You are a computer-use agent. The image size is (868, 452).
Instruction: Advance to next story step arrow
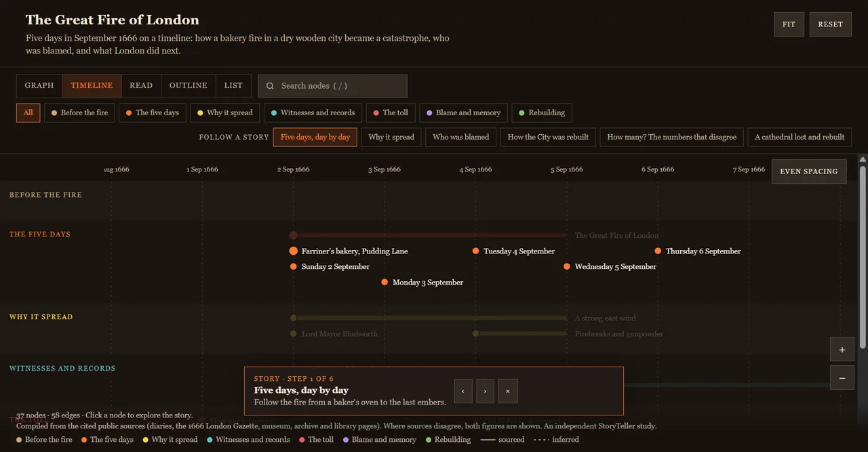[x=485, y=391]
